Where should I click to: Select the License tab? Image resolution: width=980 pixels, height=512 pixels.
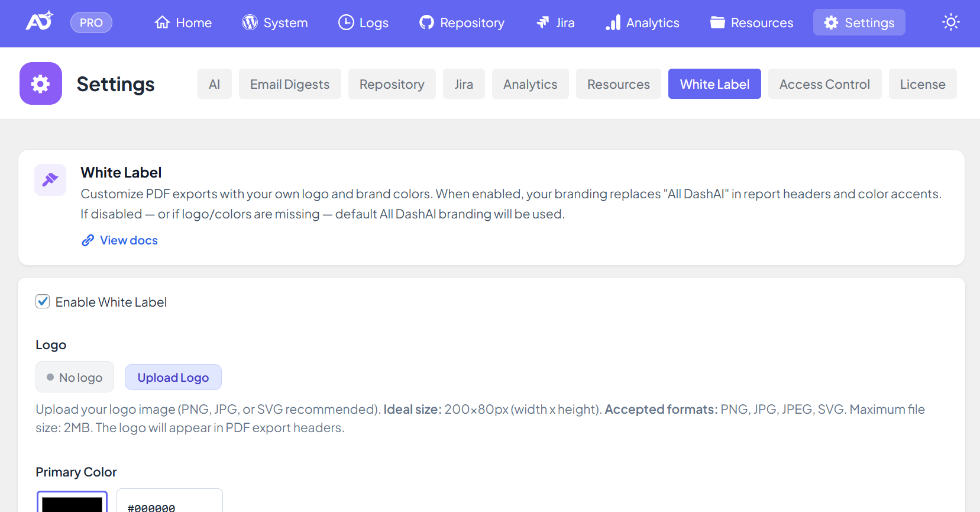tap(922, 84)
